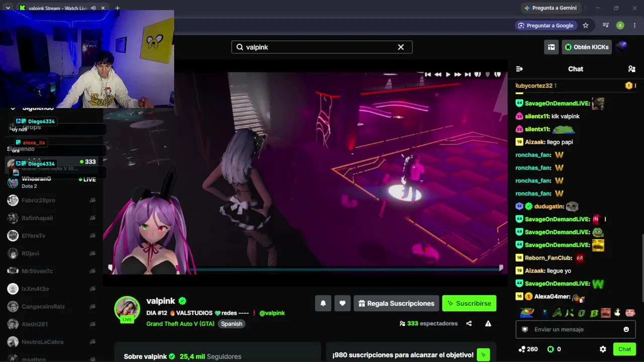The height and width of the screenshot is (362, 644).
Task: Insert the white duck emote
Action: pos(618,313)
